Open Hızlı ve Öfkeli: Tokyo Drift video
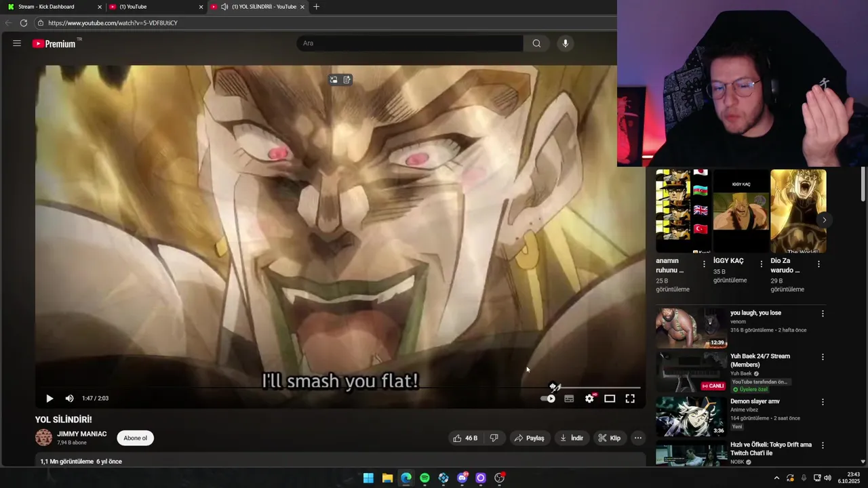This screenshot has width=868, height=488. pos(771,449)
